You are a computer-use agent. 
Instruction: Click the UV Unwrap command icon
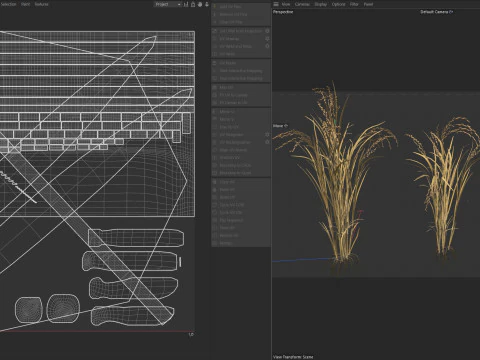[215, 39]
